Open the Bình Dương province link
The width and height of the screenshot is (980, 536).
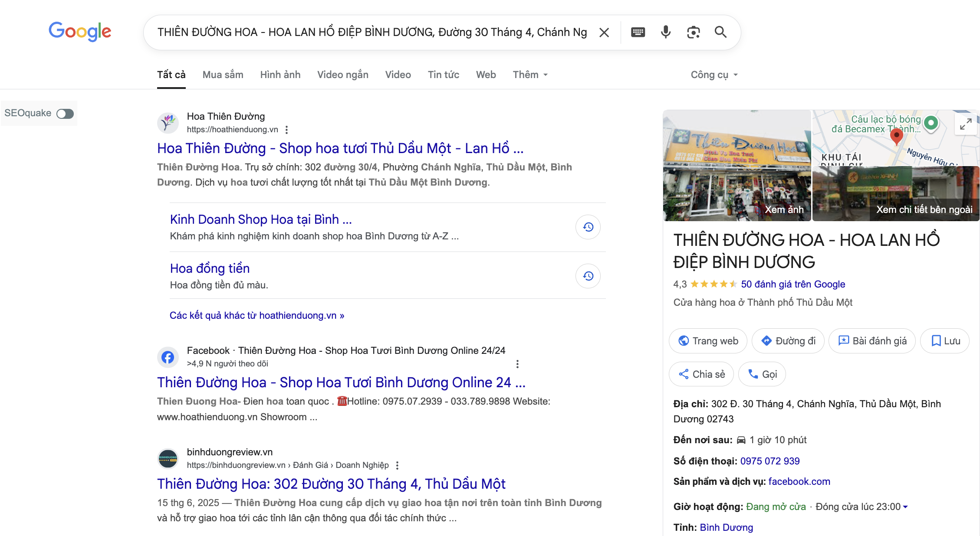click(727, 527)
